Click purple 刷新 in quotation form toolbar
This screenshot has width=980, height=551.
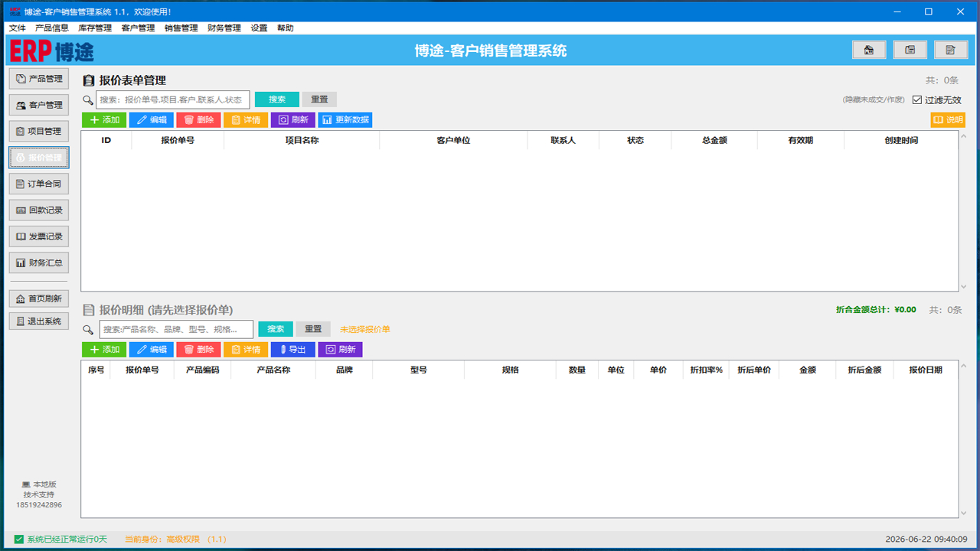pos(293,120)
